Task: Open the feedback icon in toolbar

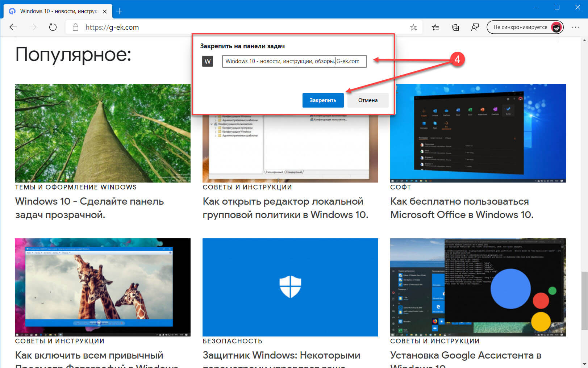Action: tap(475, 27)
